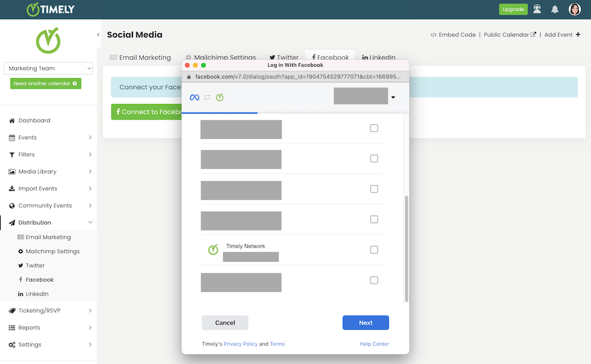
Task: Click the Ticketing/RSVP ticket icon
Action: pos(12,310)
